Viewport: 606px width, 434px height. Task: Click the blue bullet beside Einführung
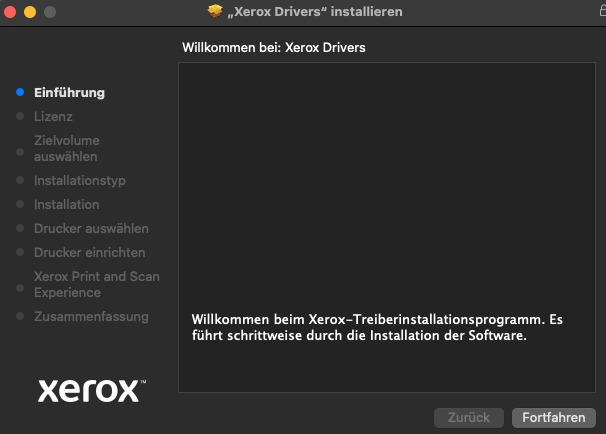[x=19, y=93]
